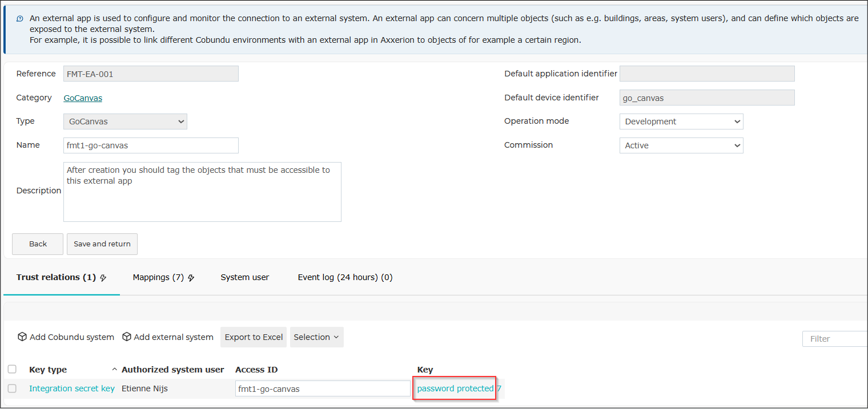Click the cube icon beside Add external system

coord(127,337)
